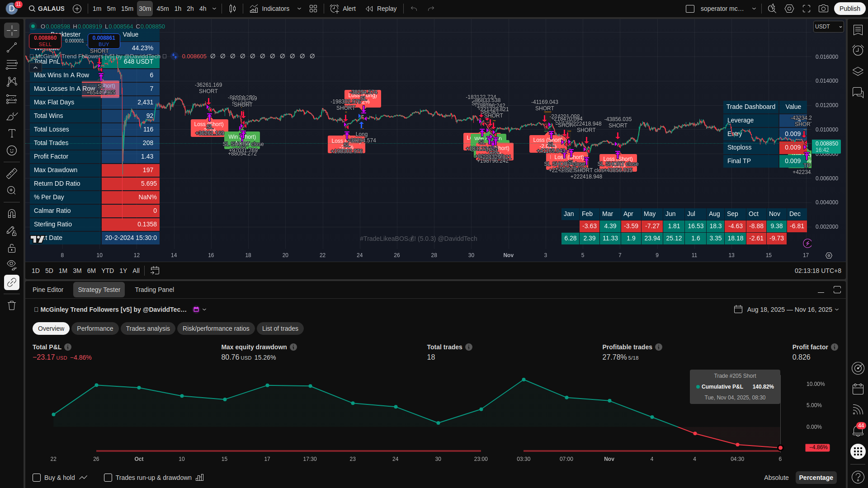Check Trades run-up & drawdown option
Viewport: 868px width, 488px height.
(108, 478)
